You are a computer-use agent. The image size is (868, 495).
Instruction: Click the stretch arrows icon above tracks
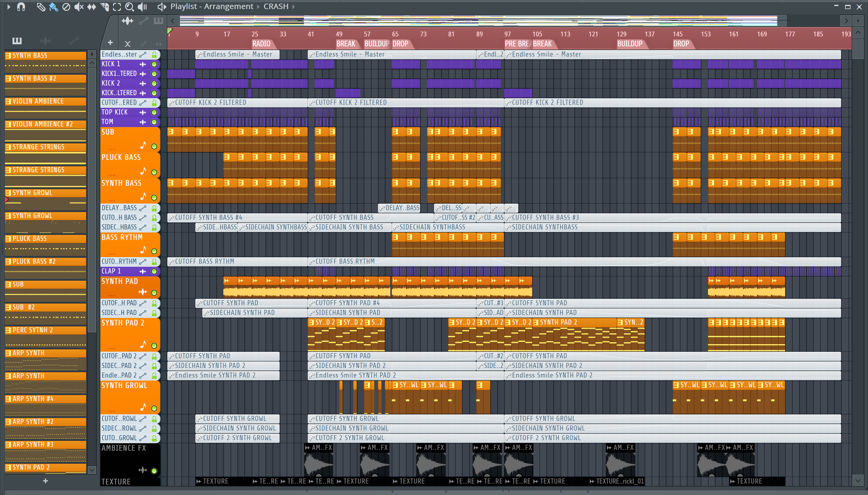click(159, 44)
